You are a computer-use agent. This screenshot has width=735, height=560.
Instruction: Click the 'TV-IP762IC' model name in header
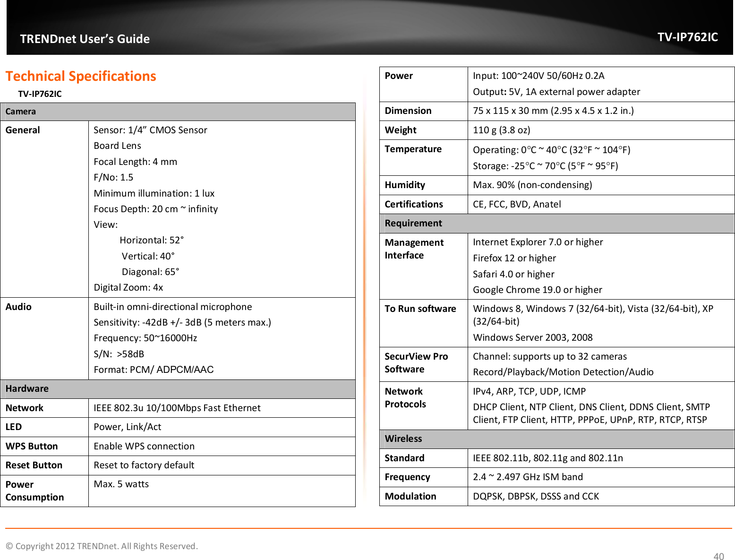point(688,37)
